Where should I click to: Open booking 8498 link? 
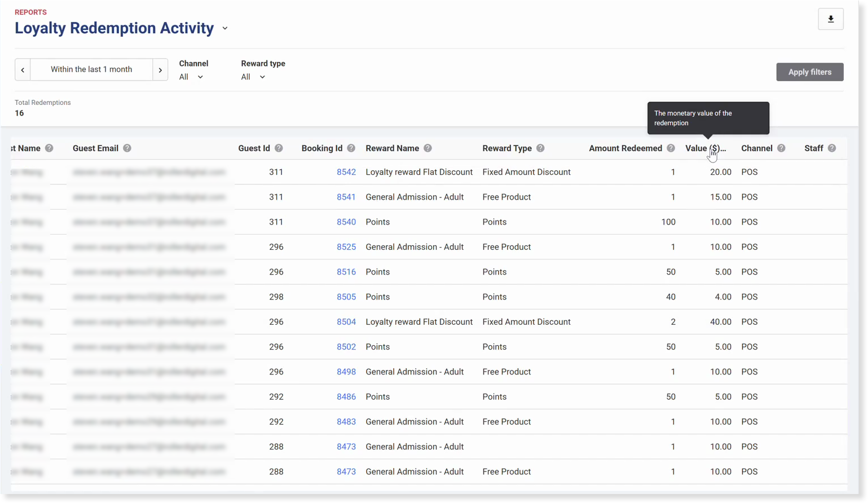pyautogui.click(x=346, y=372)
